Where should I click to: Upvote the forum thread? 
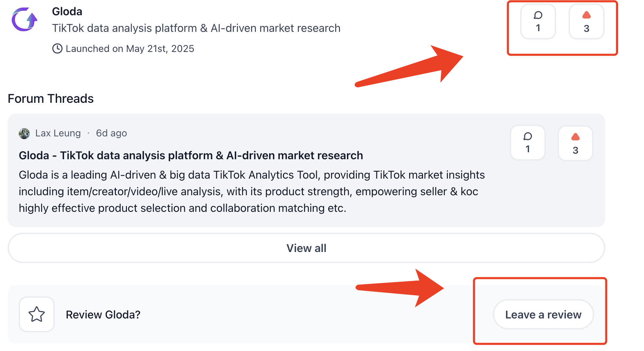[576, 143]
